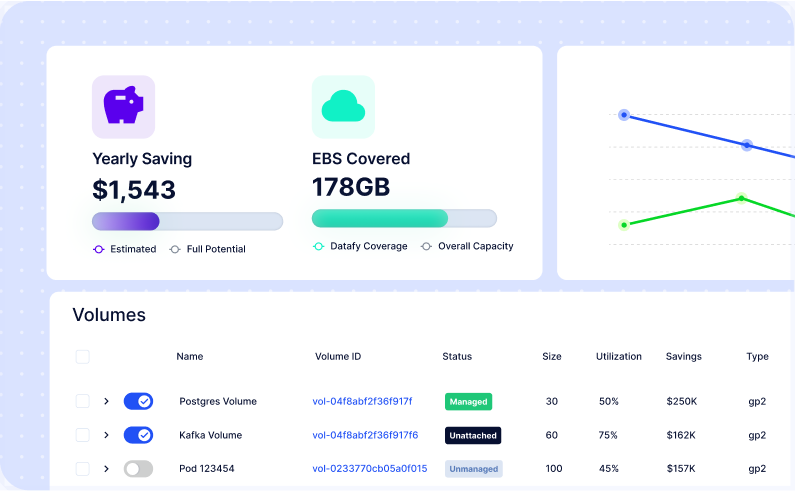The width and height of the screenshot is (795, 491).
Task: Click the Unmanaged status badge
Action: pos(474,469)
